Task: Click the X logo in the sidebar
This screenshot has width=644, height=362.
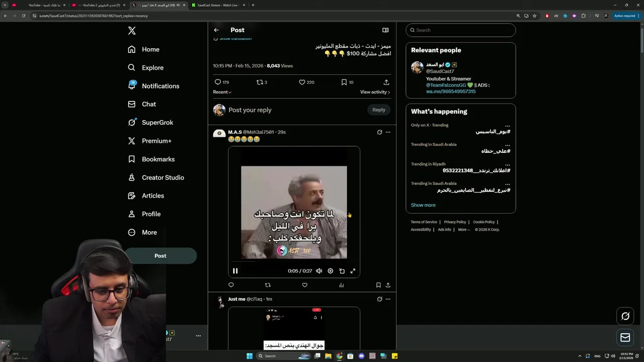Action: (132, 31)
